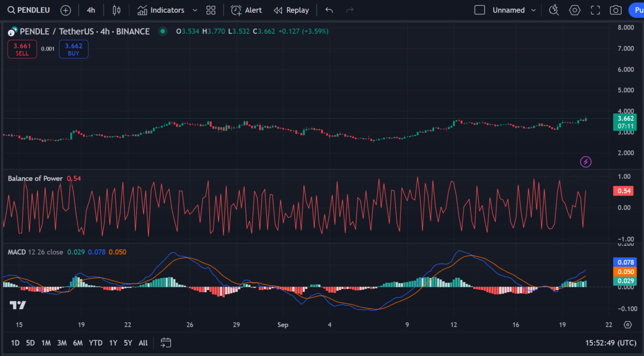Enter fullscreen mode
This screenshot has width=644, height=356.
pyautogui.click(x=595, y=10)
